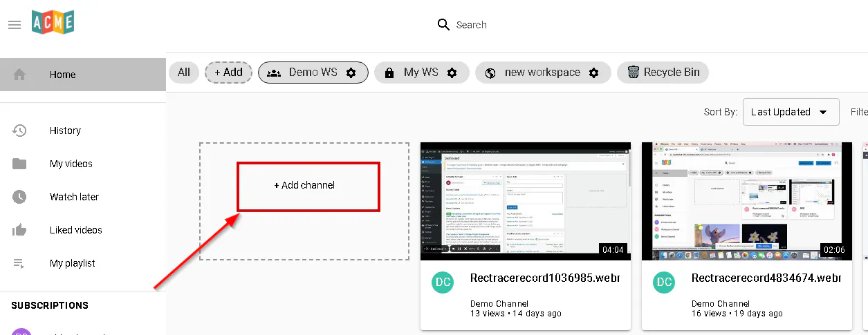The width and height of the screenshot is (868, 335).
Task: Click the globe icon on new workspace
Action: (x=490, y=73)
